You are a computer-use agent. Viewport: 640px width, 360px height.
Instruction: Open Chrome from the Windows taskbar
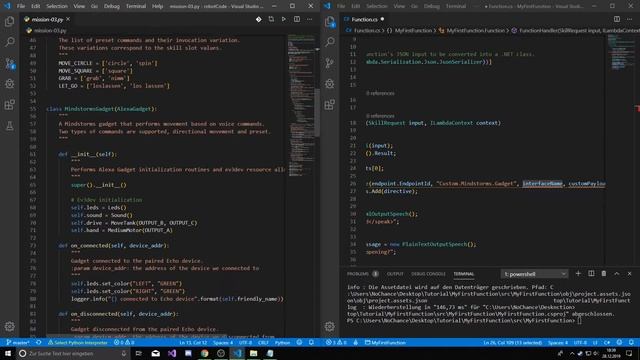pos(204,353)
